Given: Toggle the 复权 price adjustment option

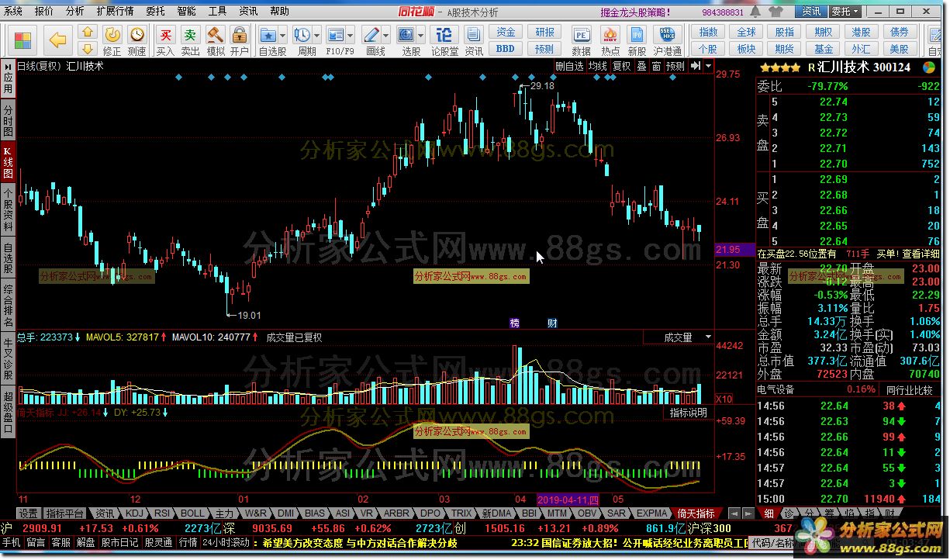Looking at the screenshot, I should coord(622,67).
